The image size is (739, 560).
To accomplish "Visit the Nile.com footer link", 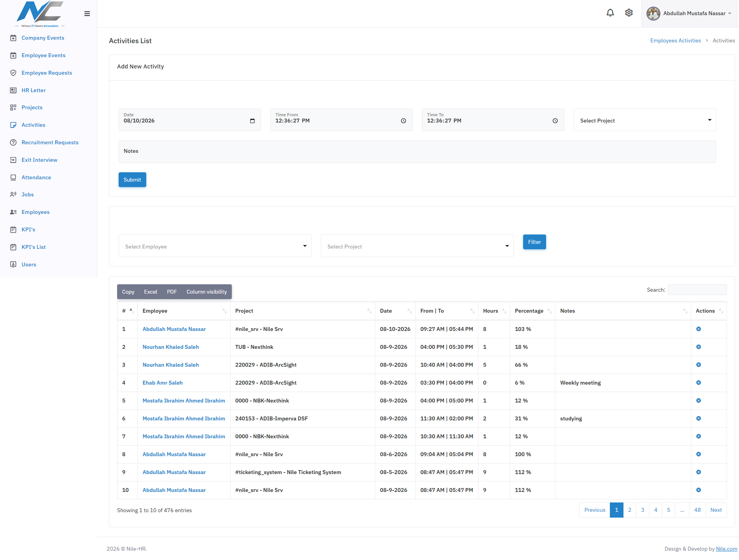I will [727, 549].
